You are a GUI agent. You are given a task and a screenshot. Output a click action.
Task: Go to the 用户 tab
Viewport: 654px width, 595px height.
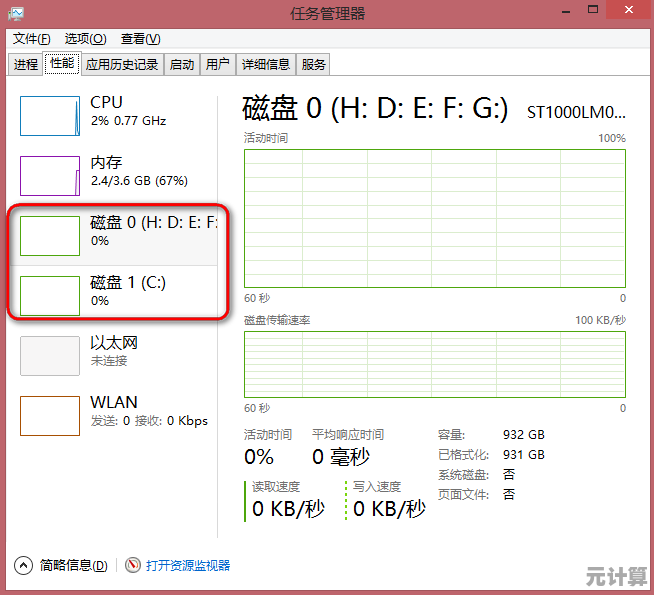pyautogui.click(x=218, y=64)
